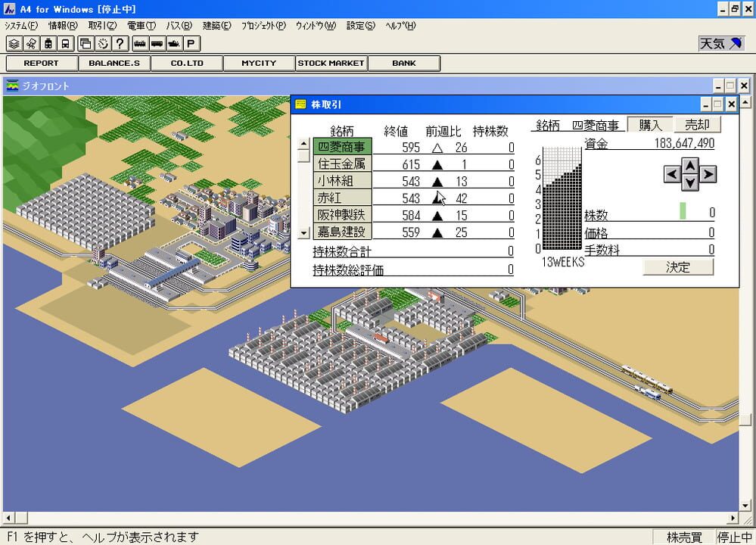Open the construction crane tool
This screenshot has width=756, height=545.
(30, 43)
